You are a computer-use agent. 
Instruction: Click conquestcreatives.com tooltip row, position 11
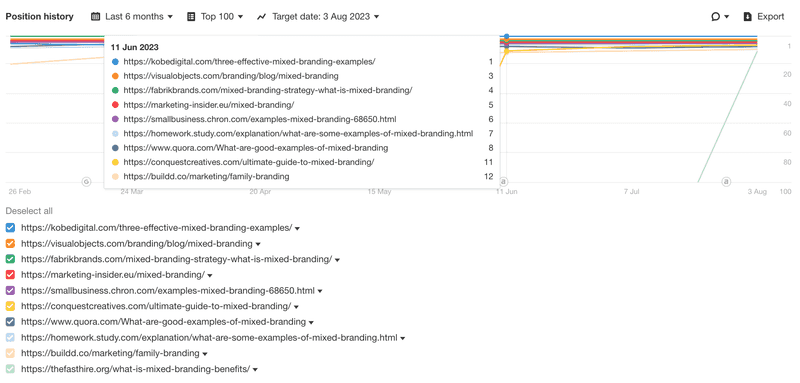pos(302,162)
